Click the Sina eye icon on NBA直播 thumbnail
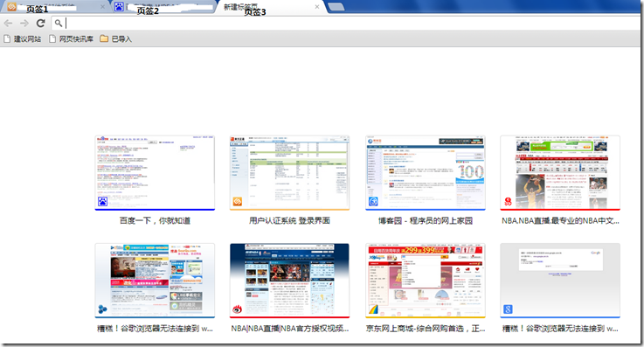Viewport: 644px width, 347px height. (238, 309)
